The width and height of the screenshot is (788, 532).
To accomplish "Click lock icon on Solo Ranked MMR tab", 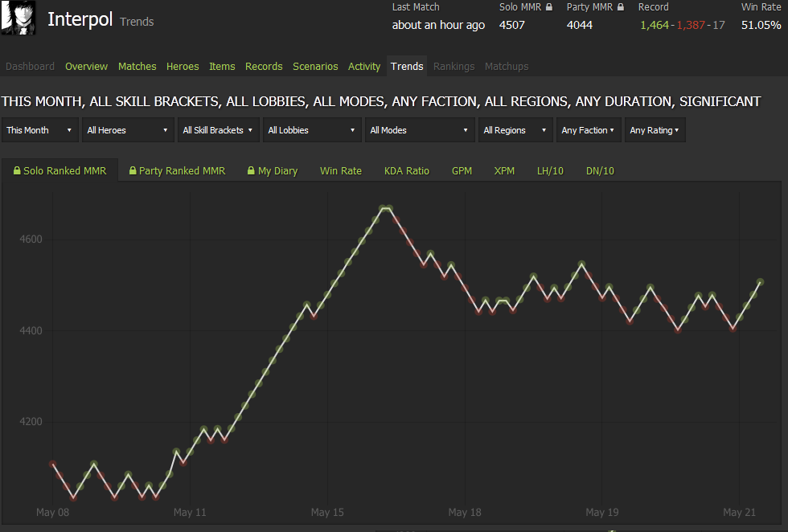I will [17, 171].
